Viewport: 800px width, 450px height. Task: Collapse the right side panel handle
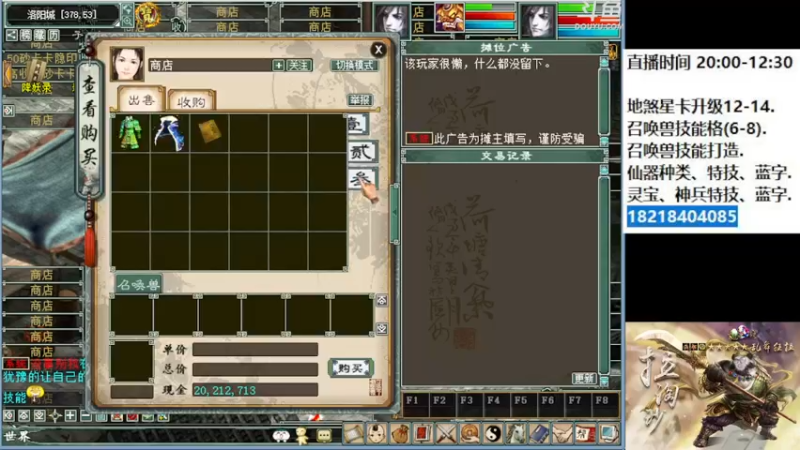[394, 213]
